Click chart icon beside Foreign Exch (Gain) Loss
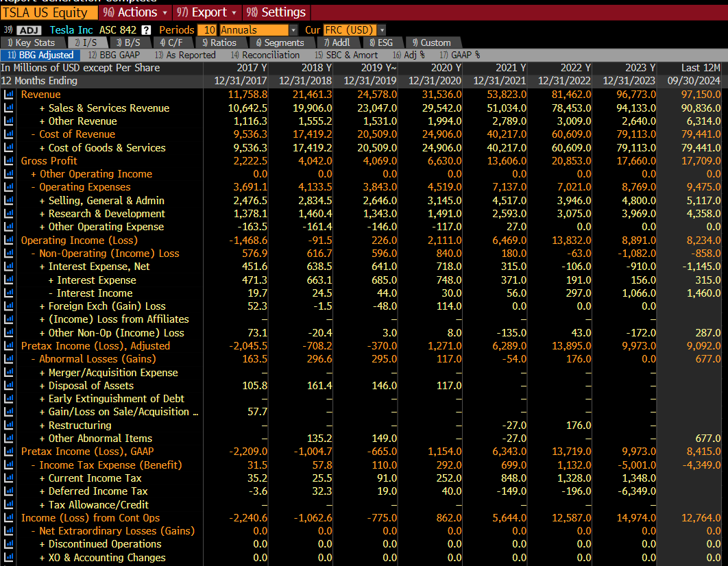The image size is (728, 566). tap(8, 306)
